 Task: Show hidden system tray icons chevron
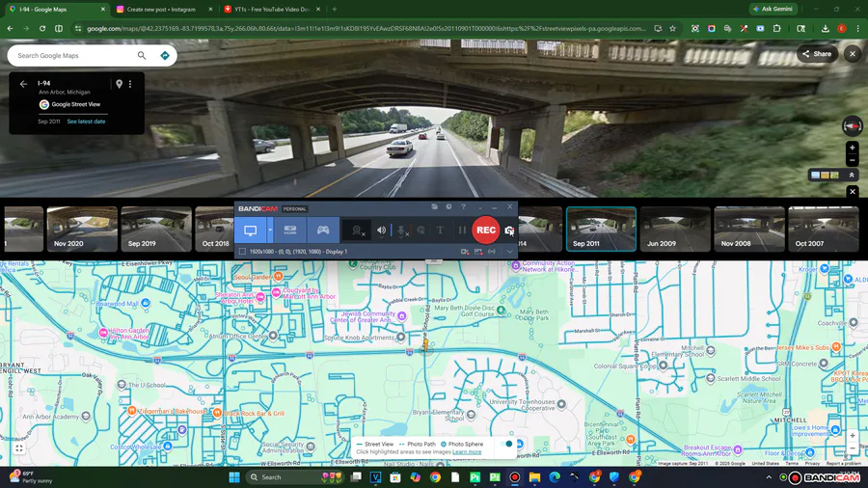click(769, 477)
